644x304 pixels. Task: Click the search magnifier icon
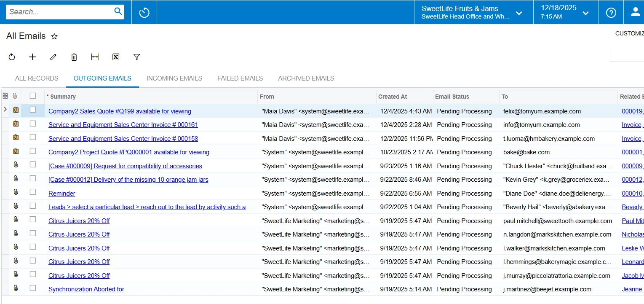[x=118, y=11]
